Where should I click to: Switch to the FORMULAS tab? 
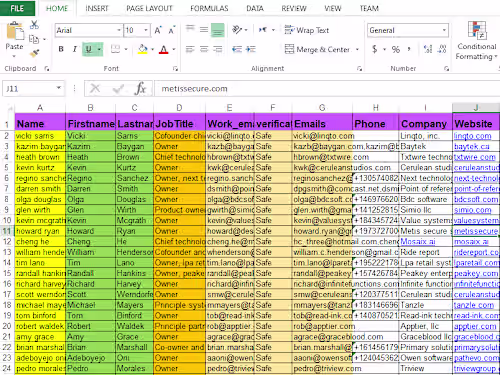click(209, 8)
